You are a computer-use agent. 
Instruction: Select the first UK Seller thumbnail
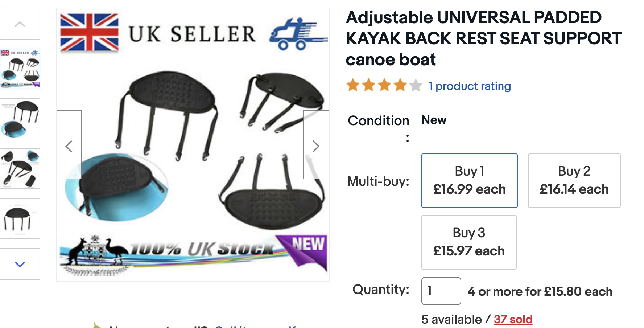[20, 69]
